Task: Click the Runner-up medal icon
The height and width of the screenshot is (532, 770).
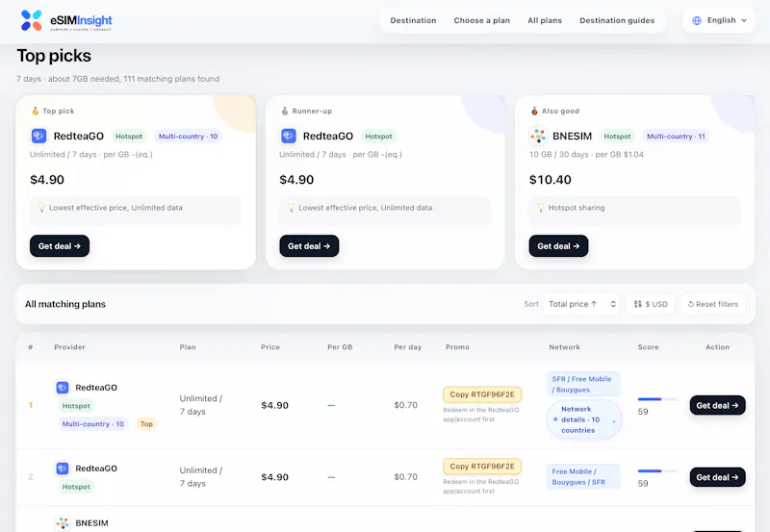Action: tap(284, 111)
